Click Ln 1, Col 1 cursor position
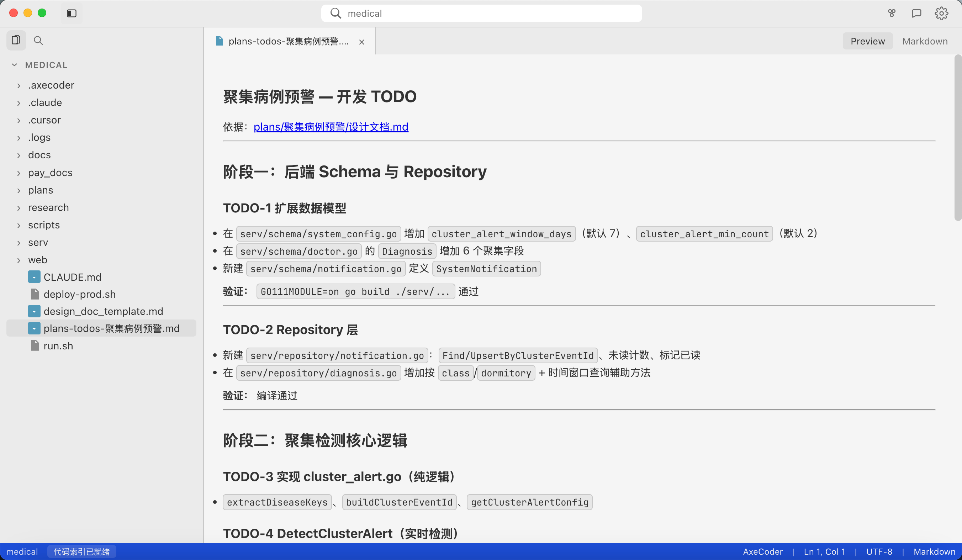 pyautogui.click(x=824, y=551)
